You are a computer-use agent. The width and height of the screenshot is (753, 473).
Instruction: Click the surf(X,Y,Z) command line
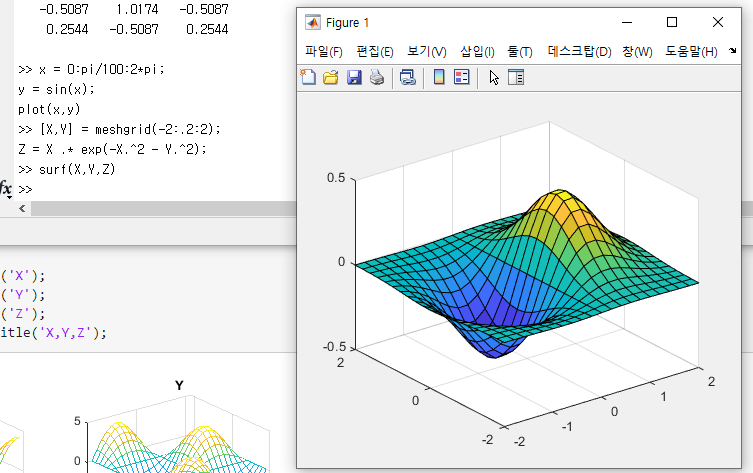(67, 169)
